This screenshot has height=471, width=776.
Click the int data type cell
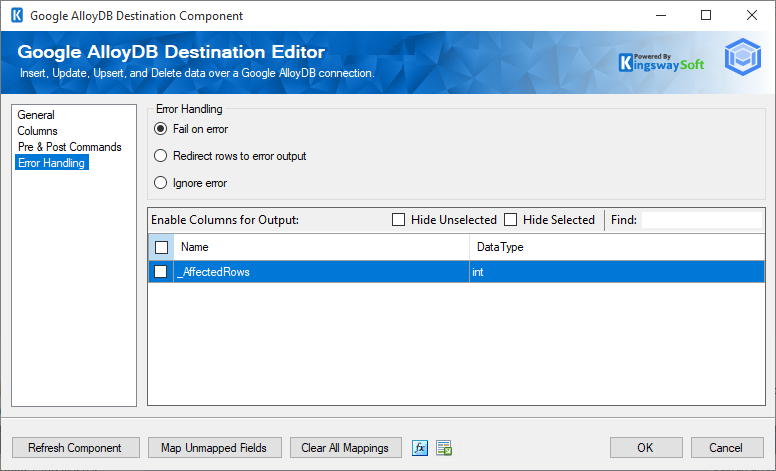pyautogui.click(x=617, y=272)
